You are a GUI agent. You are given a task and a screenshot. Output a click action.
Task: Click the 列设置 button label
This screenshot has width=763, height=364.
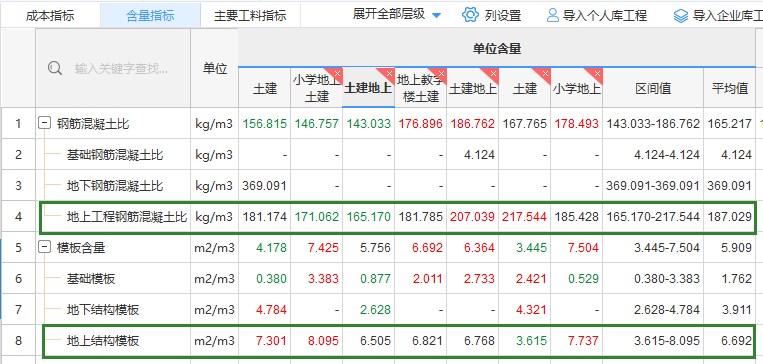point(503,16)
